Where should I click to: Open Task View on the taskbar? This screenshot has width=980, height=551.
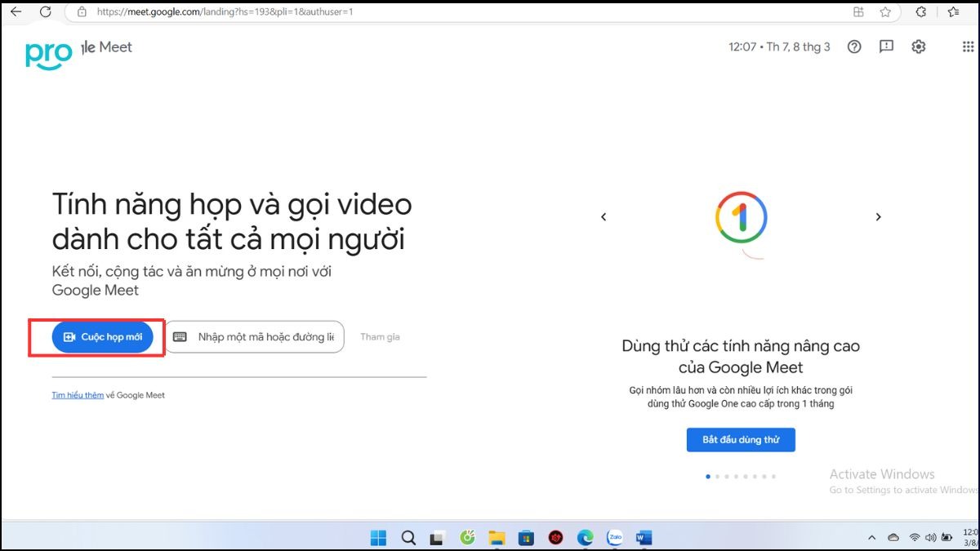coord(438,537)
